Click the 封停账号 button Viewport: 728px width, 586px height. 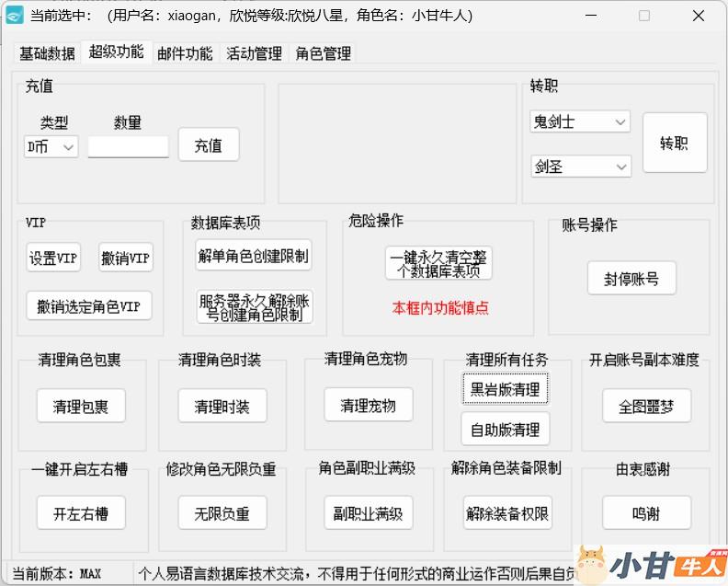[631, 278]
